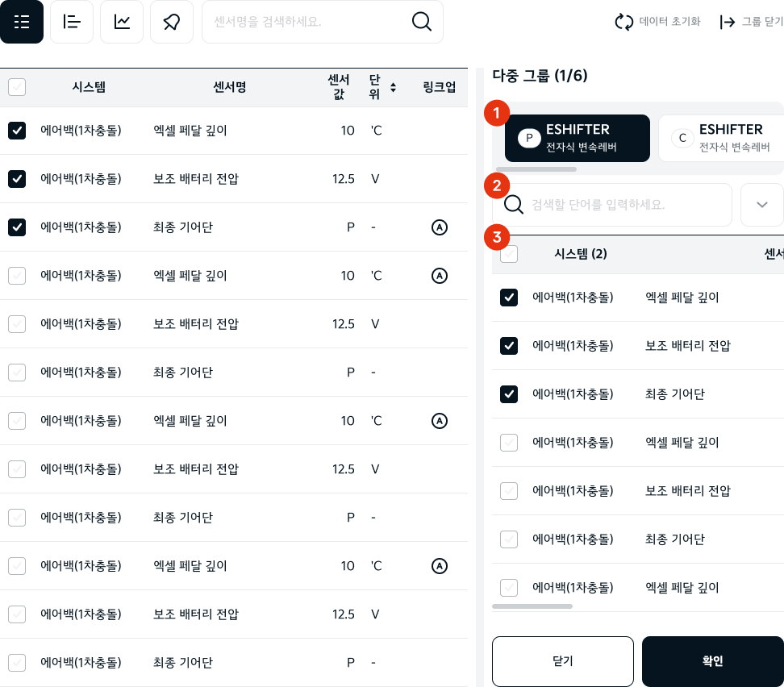Uncheck group panel's checked 엑셀 페달 깊이 row
This screenshot has height=687, width=784.
(x=509, y=298)
